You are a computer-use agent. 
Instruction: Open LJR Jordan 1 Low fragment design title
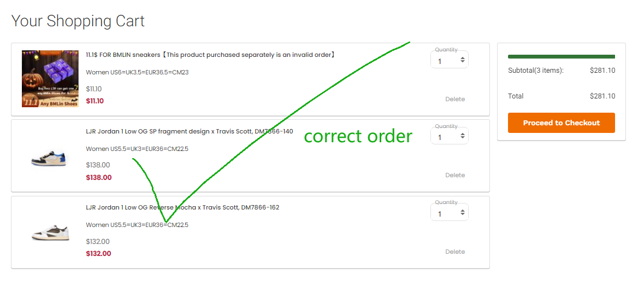189,131
